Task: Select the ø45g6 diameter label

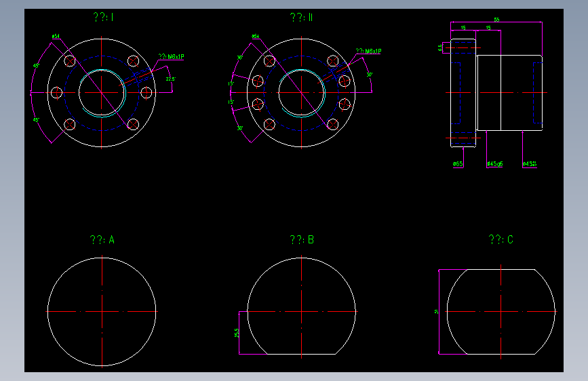Action: (494, 164)
